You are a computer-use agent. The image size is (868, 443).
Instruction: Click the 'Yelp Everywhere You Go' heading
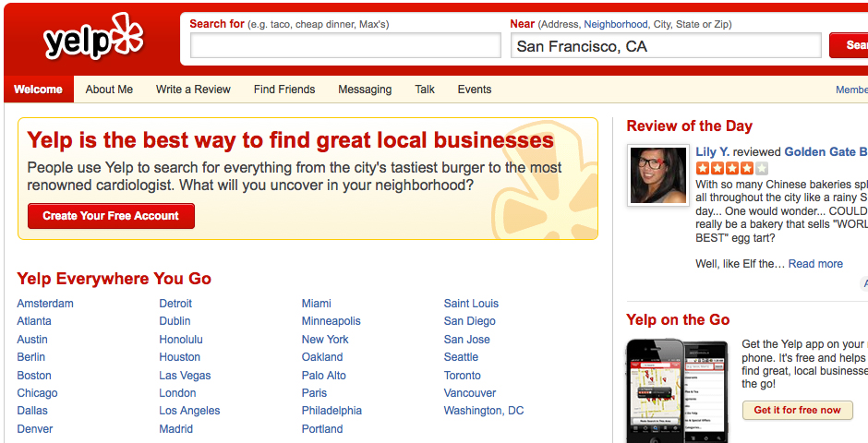114,278
